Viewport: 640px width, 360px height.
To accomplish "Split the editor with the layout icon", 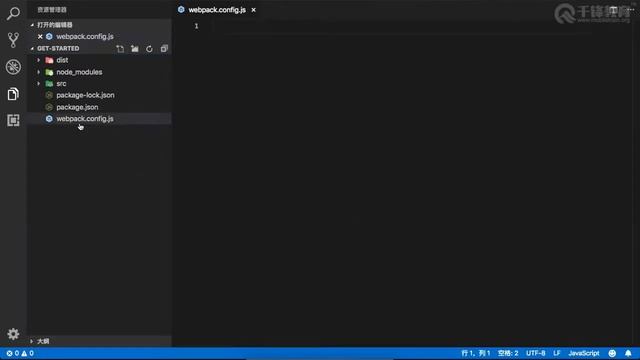I will (x=613, y=10).
